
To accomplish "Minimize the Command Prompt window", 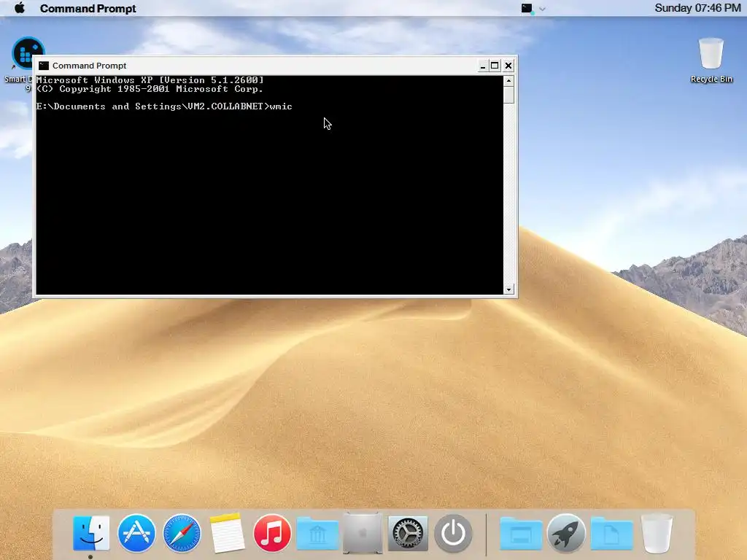I will coord(483,66).
